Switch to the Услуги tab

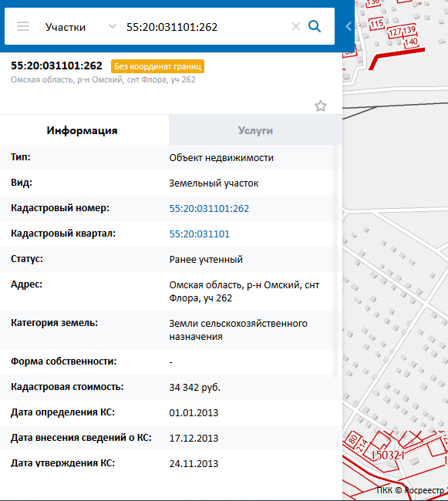point(255,130)
